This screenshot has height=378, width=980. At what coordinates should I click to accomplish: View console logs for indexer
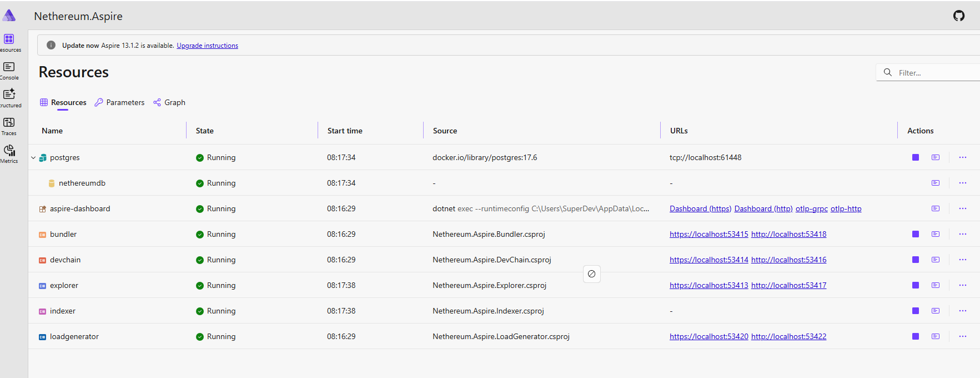pyautogui.click(x=936, y=311)
